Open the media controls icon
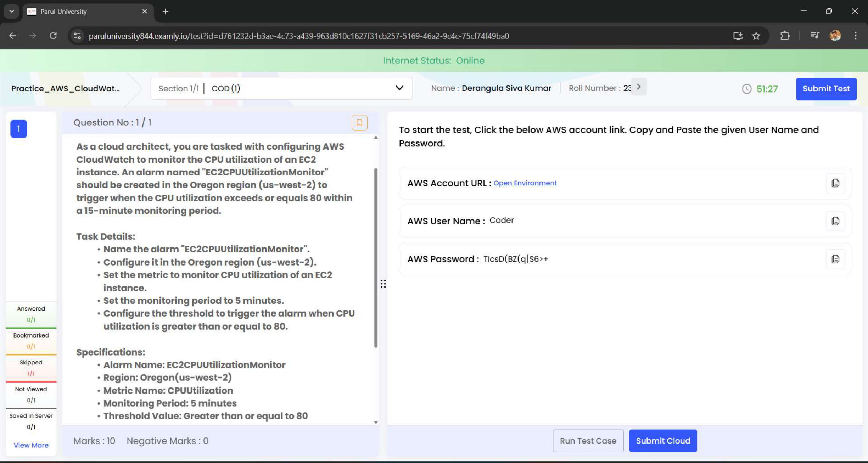The width and height of the screenshot is (868, 463). pyautogui.click(x=814, y=36)
